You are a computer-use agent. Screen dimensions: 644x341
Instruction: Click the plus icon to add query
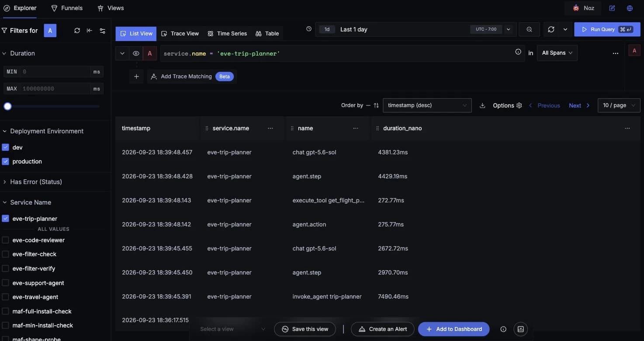coord(136,77)
